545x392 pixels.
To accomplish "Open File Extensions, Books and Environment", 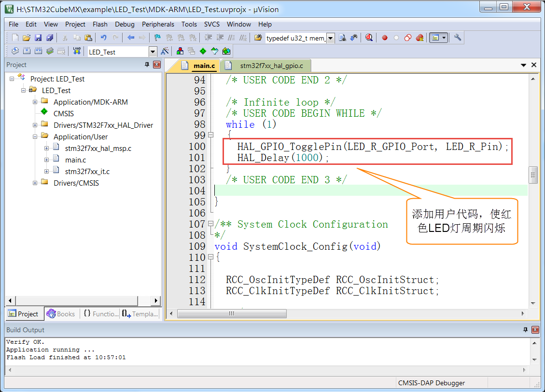I will coord(180,51).
